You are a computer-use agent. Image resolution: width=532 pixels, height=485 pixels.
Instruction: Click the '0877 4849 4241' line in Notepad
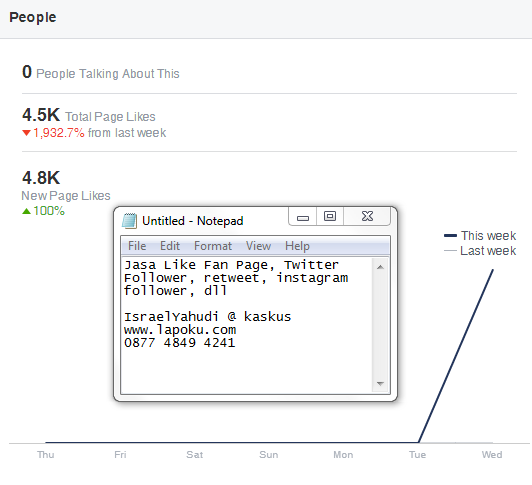click(x=179, y=342)
